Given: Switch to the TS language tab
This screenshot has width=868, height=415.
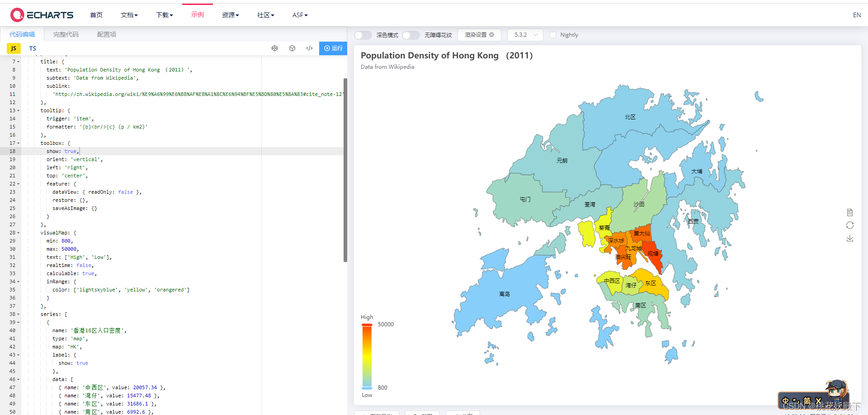Looking at the screenshot, I should click(x=32, y=48).
